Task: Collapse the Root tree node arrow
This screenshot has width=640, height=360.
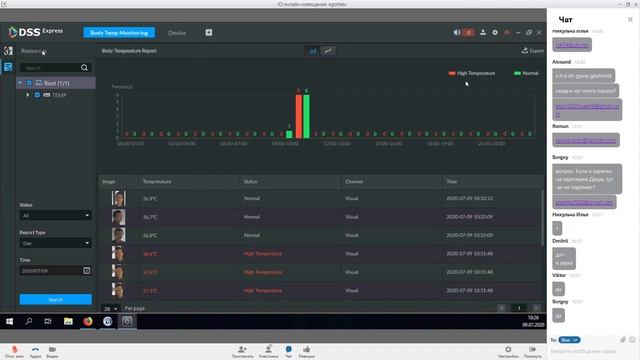Action: (x=20, y=83)
